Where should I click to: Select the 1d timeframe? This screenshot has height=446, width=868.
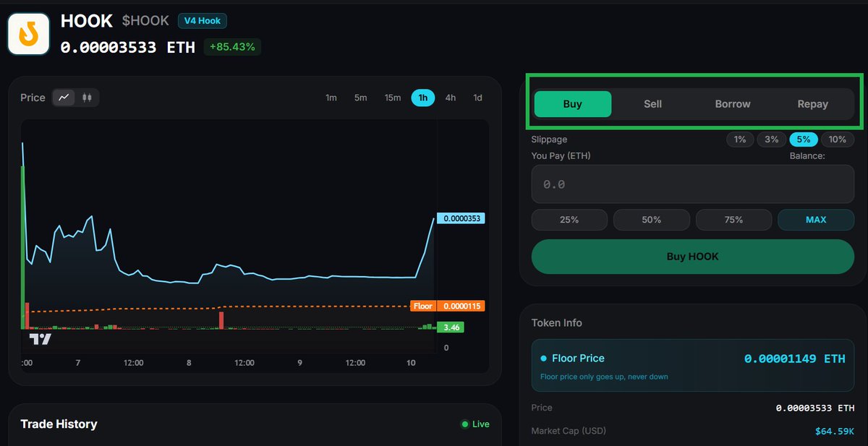click(x=478, y=98)
